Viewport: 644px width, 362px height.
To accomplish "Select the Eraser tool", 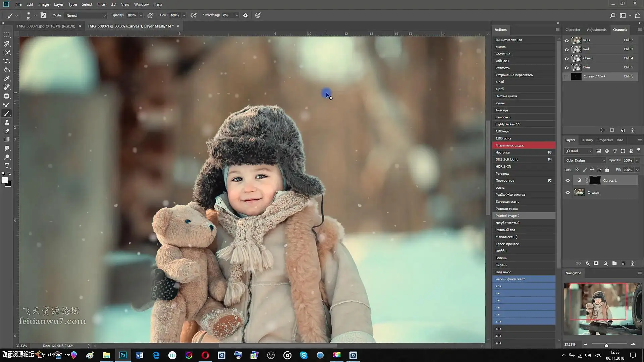I will [7, 131].
